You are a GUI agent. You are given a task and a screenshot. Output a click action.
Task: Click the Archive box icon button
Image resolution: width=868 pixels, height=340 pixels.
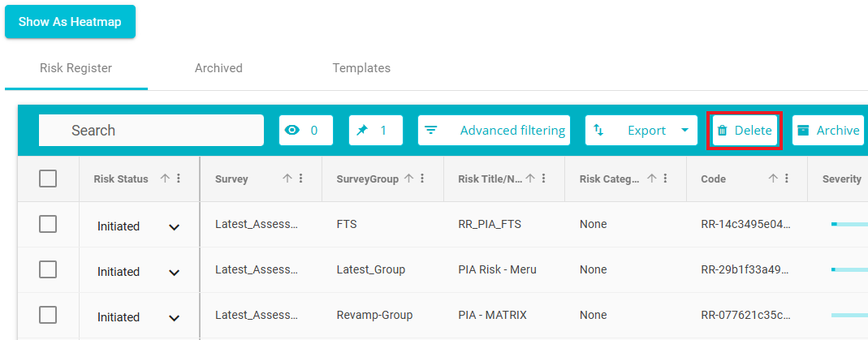pos(827,131)
